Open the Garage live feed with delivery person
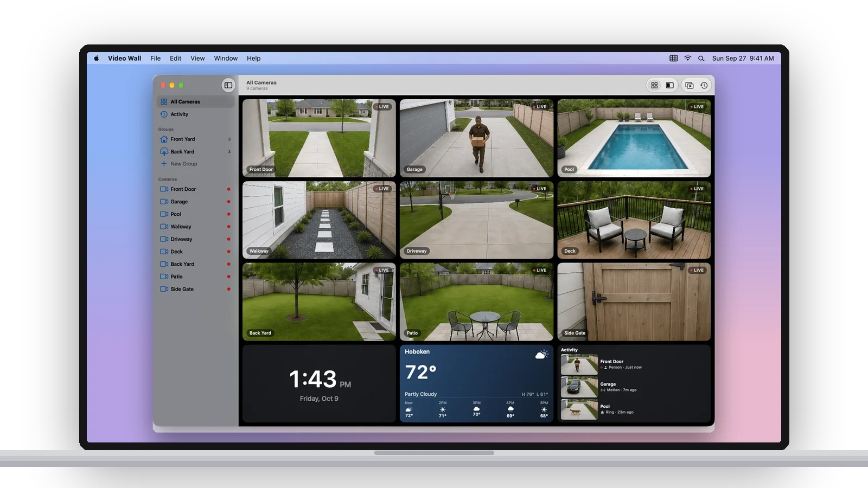Viewport: 868px width, 488px height. (x=476, y=138)
